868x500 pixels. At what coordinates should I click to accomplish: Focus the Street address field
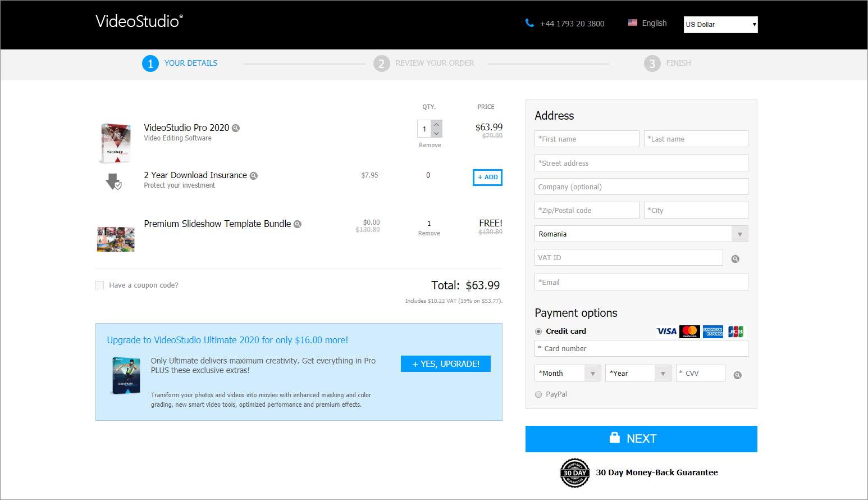coord(641,163)
